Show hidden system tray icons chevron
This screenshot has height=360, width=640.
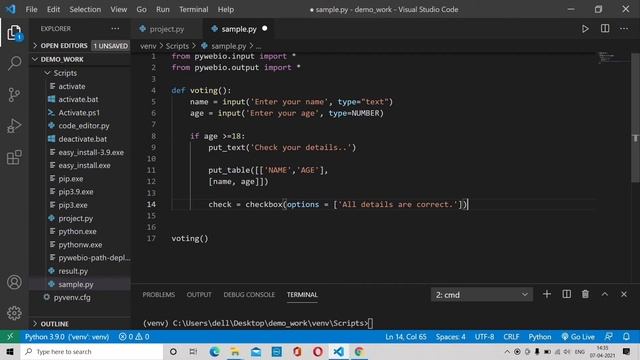pyautogui.click(x=507, y=351)
